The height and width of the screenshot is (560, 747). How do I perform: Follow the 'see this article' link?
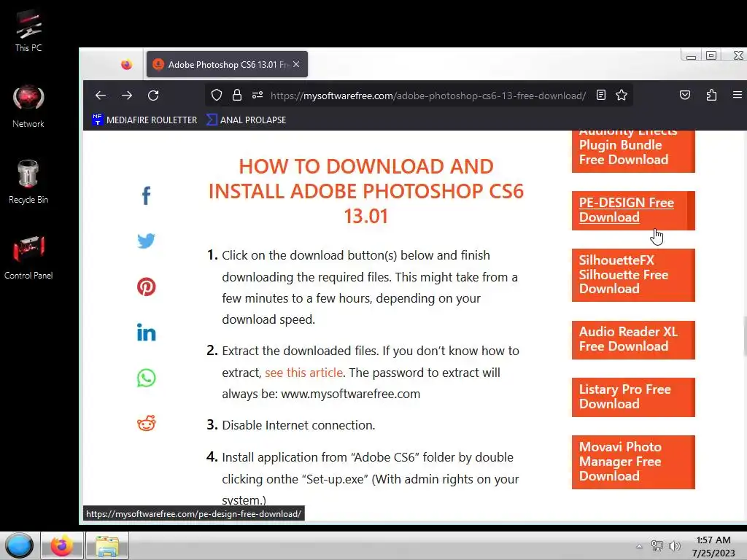click(x=304, y=373)
